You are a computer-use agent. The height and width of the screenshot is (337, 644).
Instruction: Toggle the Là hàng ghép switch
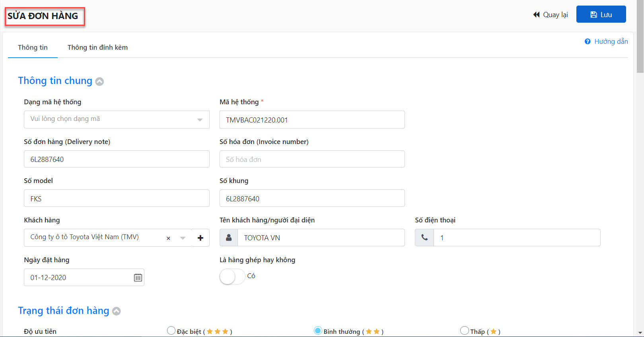point(232,276)
